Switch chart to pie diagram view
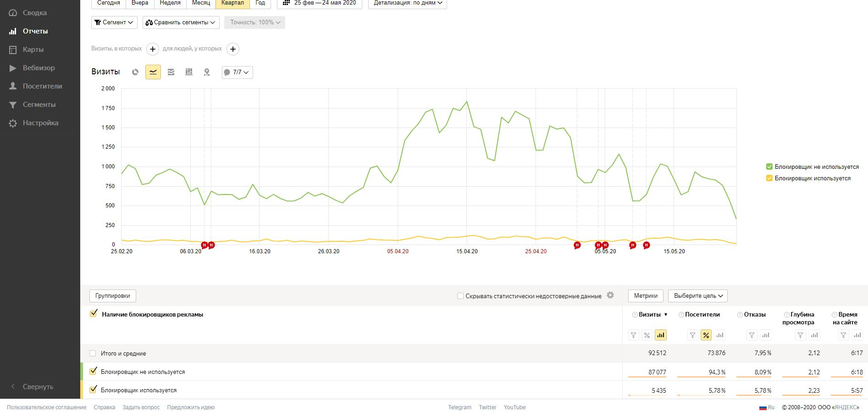868x412 pixels. click(135, 72)
